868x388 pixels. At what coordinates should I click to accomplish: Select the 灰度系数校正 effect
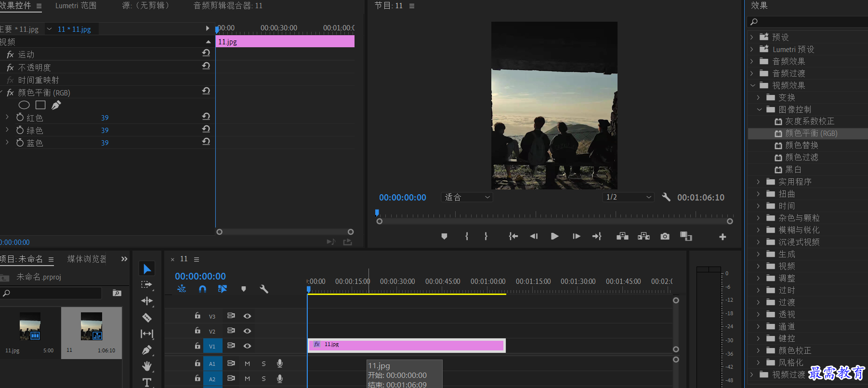click(810, 121)
